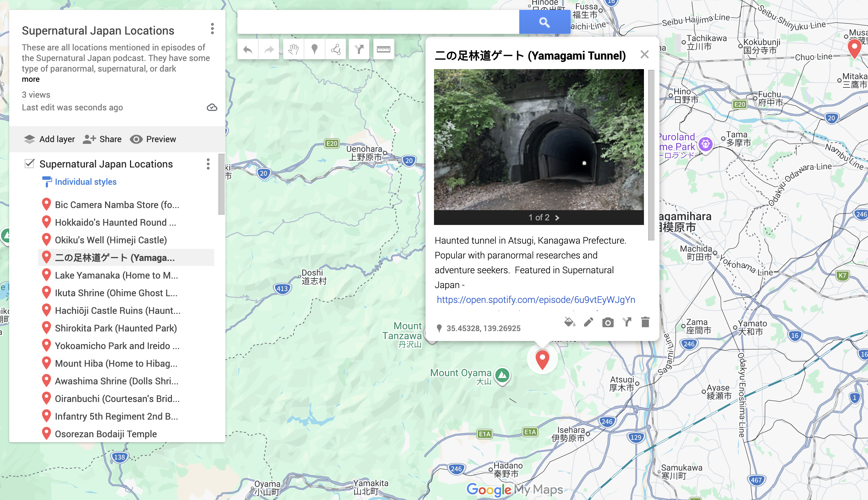The width and height of the screenshot is (868, 500).
Task: Select the Draw a line tool
Action: (x=336, y=50)
